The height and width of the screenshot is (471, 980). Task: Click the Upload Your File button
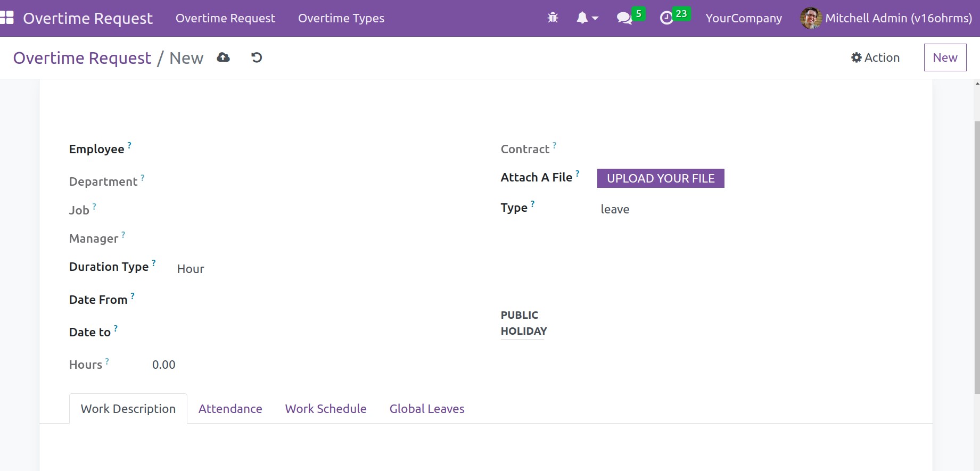[660, 178]
